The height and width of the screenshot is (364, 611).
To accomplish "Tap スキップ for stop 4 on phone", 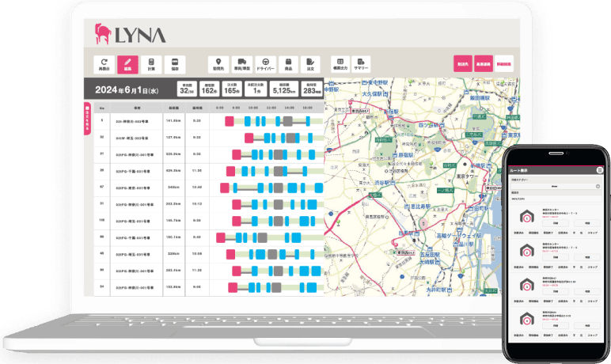I will [x=592, y=336].
